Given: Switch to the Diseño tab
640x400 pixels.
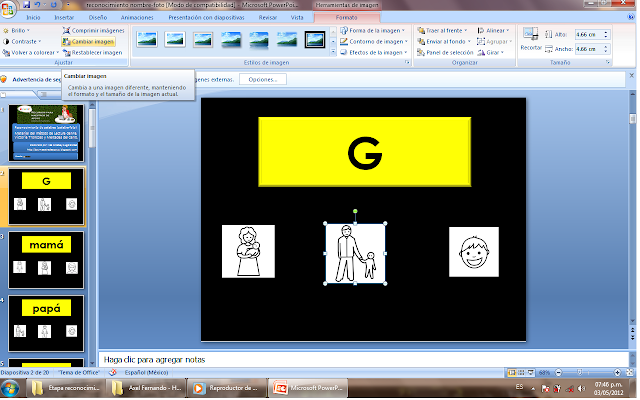Looking at the screenshot, I should coord(98,18).
